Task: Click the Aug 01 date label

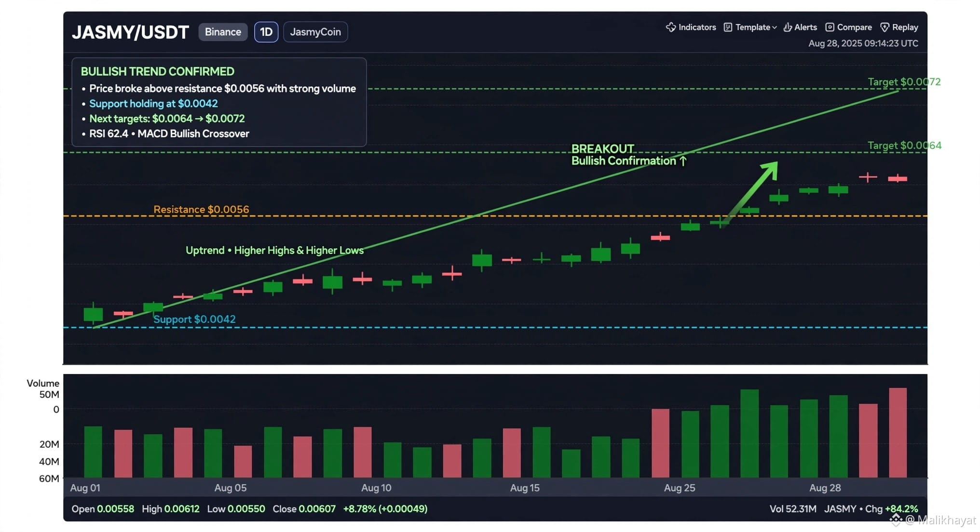Action: [85, 488]
